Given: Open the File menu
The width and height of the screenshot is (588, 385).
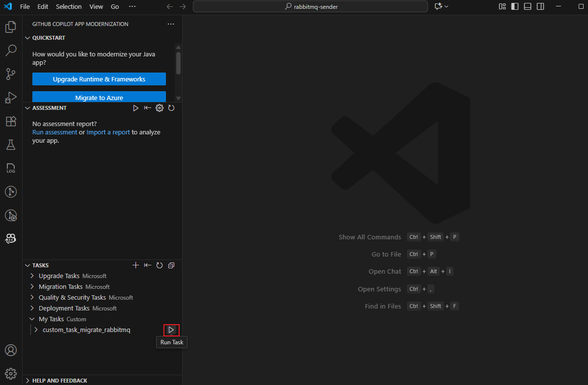Looking at the screenshot, I should pyautogui.click(x=25, y=6).
